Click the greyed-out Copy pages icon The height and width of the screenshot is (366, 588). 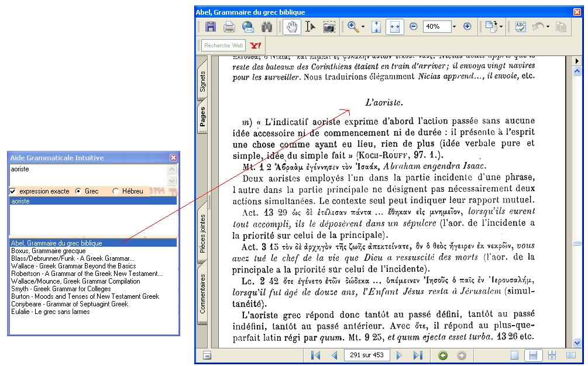coord(561,26)
